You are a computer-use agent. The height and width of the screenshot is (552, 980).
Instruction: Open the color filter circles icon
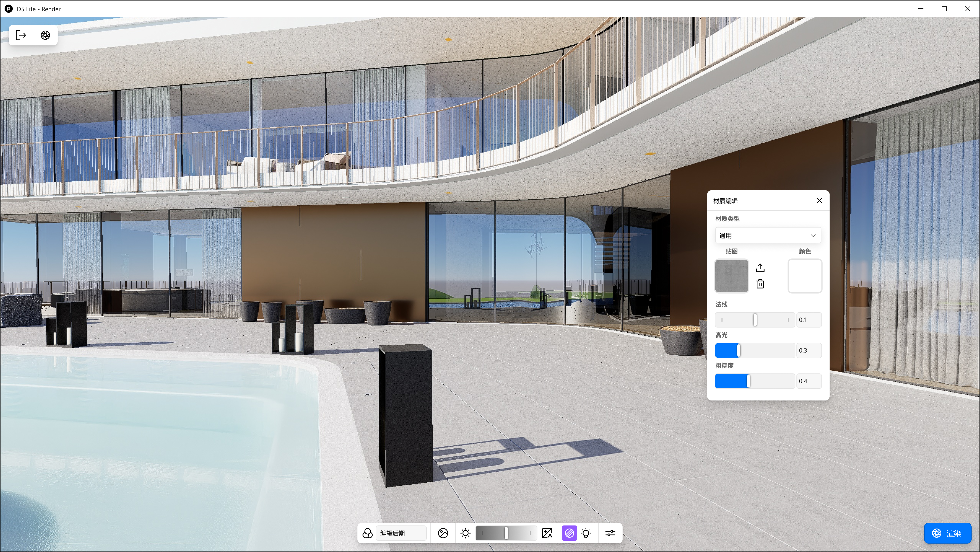368,533
